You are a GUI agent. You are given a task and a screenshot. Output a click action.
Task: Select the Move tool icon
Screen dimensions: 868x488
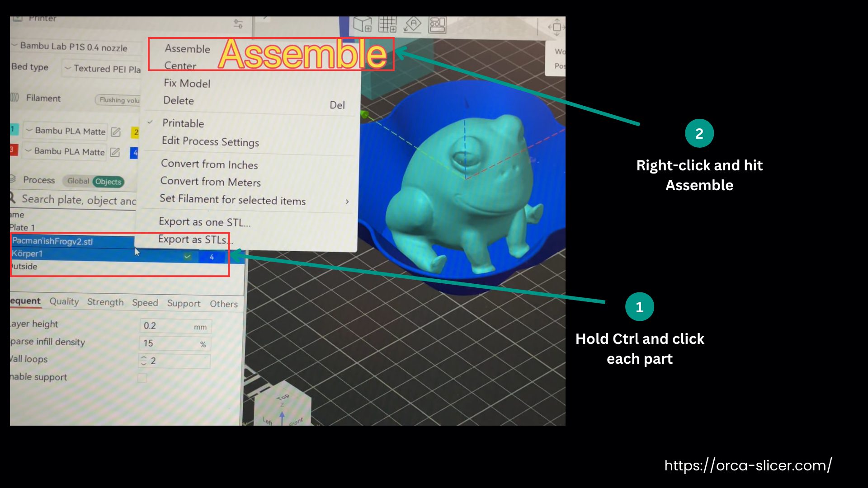point(557,27)
